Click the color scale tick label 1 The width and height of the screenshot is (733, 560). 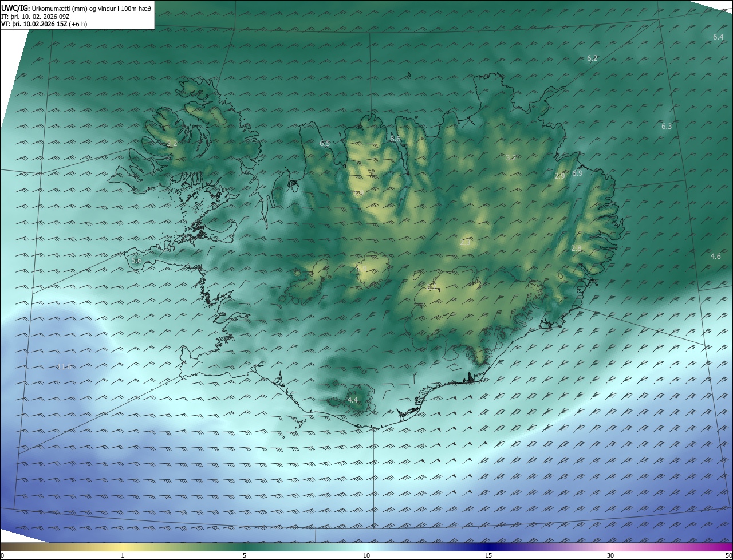click(123, 555)
